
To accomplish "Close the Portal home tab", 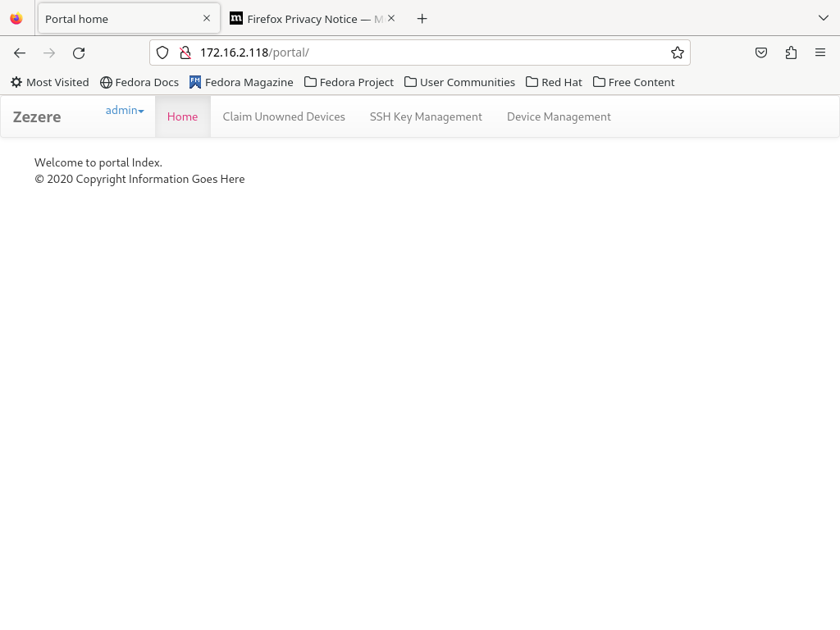I will tap(207, 18).
